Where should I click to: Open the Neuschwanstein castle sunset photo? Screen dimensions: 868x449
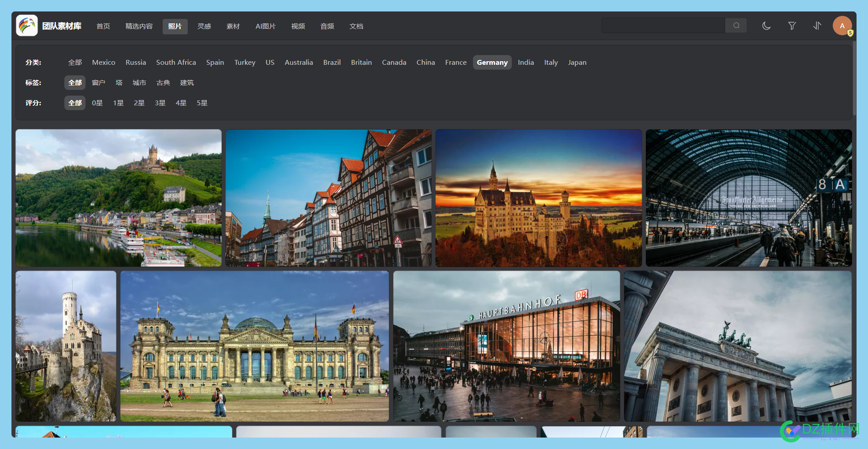(538, 198)
